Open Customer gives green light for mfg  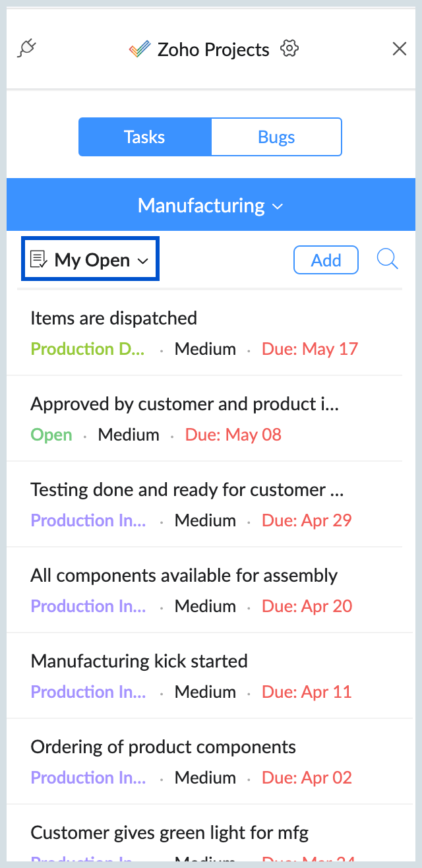(x=169, y=832)
